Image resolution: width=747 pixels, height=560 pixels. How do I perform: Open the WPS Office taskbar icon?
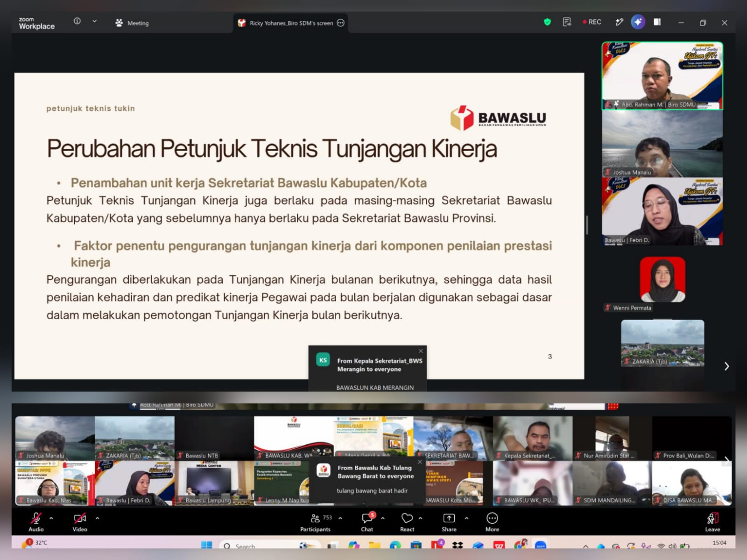point(499,545)
